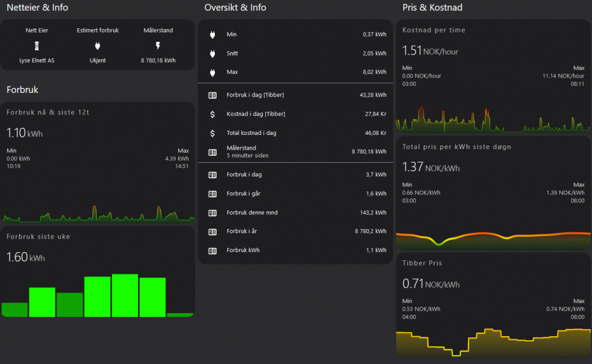Viewport: 592px width, 364px height.
Task: Click the Lyse Elnett AS value
Action: point(37,60)
